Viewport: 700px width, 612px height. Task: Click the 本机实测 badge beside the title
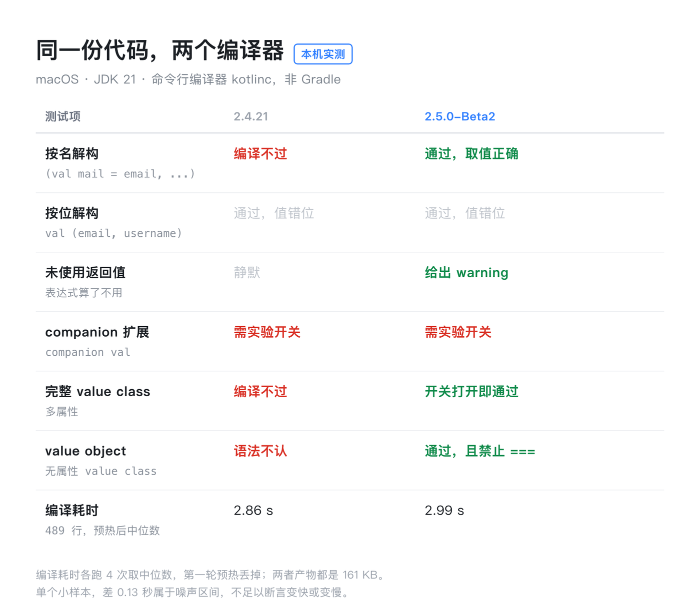323,54
